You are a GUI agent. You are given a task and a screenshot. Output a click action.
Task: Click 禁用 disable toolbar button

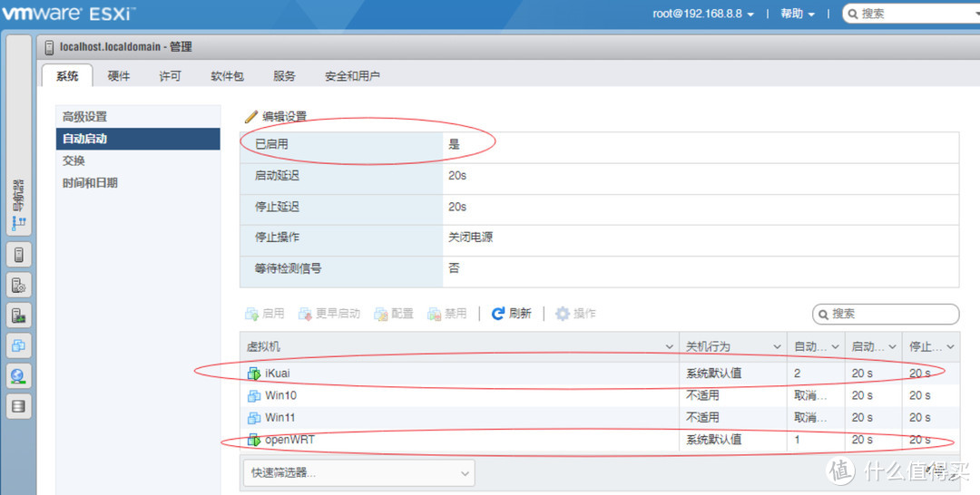tap(446, 314)
